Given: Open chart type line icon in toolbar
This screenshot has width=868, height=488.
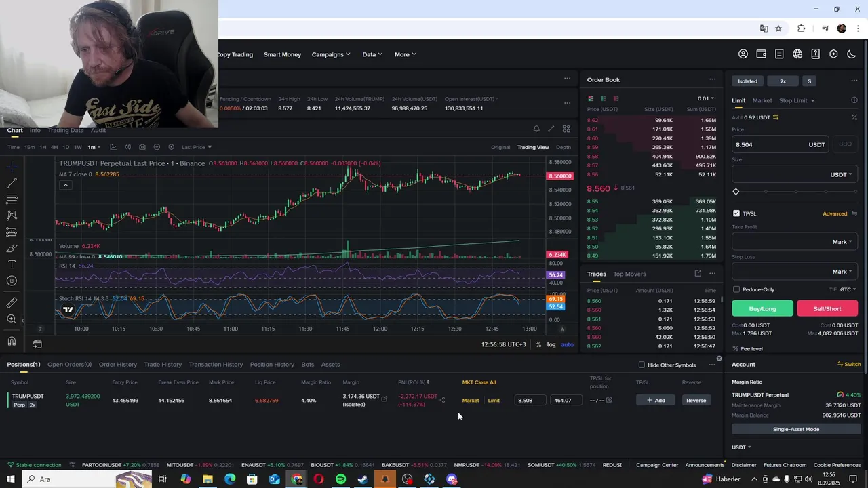Looking at the screenshot, I should tap(113, 147).
